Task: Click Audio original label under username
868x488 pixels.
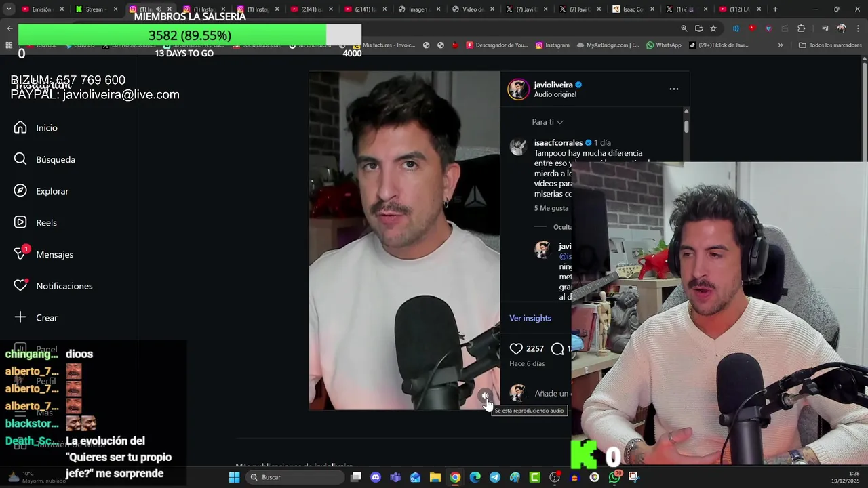Action: pos(555,94)
